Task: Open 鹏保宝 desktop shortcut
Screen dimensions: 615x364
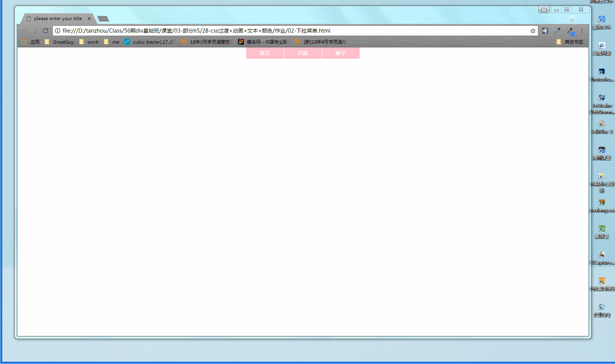Action: click(x=602, y=232)
